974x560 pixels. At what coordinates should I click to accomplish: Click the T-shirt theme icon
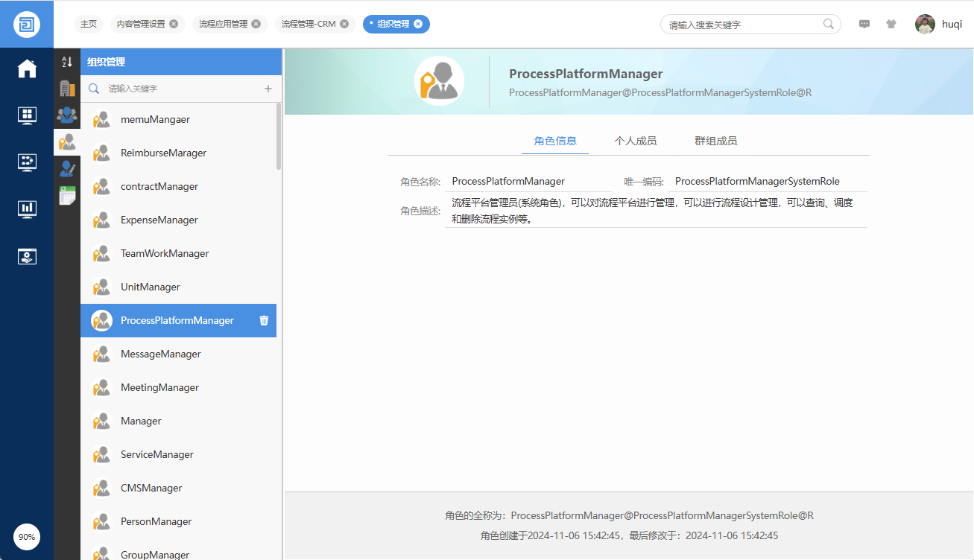tap(891, 24)
